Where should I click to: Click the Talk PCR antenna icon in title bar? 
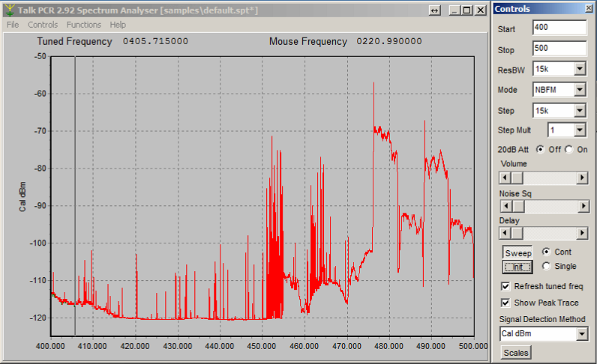coord(10,10)
